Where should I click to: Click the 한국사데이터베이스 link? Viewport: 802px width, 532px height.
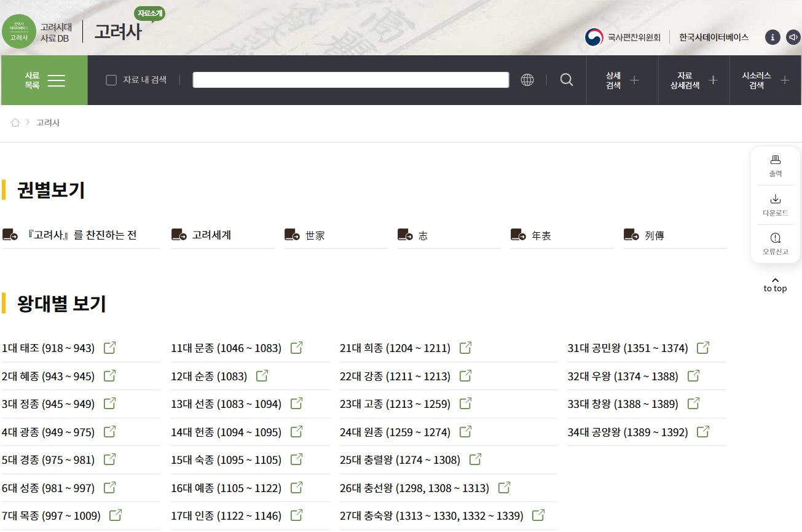(x=714, y=37)
